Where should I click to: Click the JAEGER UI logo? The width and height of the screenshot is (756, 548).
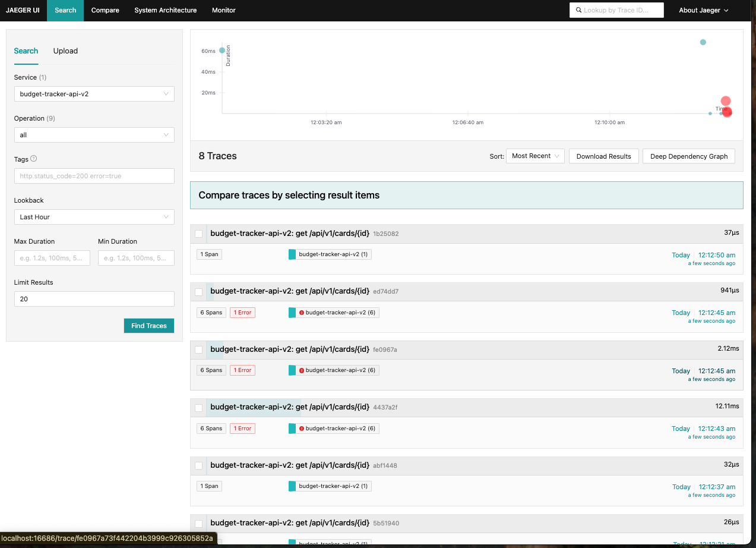[23, 10]
